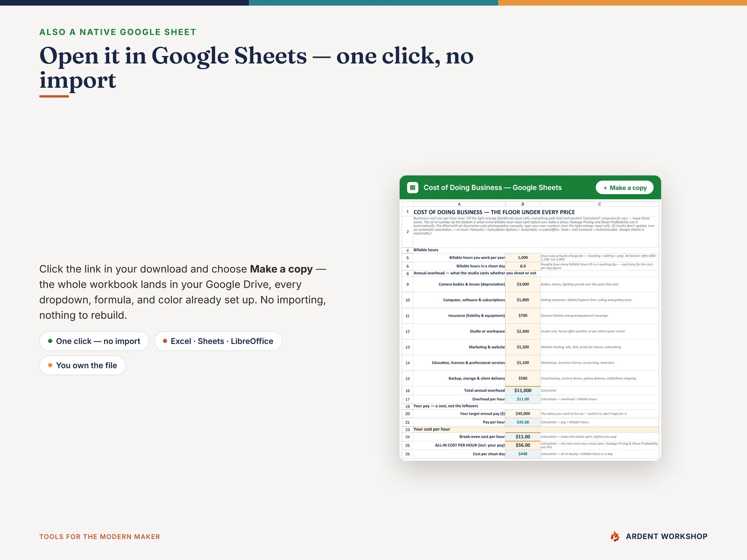Click the 1,000 billable hours value cell
Image resolution: width=747 pixels, height=560 pixels.
point(523,258)
